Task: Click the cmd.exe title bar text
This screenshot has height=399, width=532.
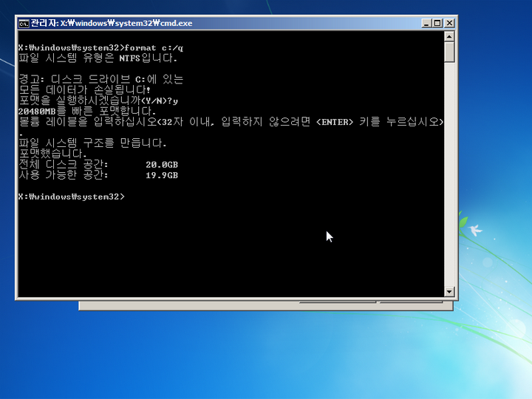Action: 112,24
